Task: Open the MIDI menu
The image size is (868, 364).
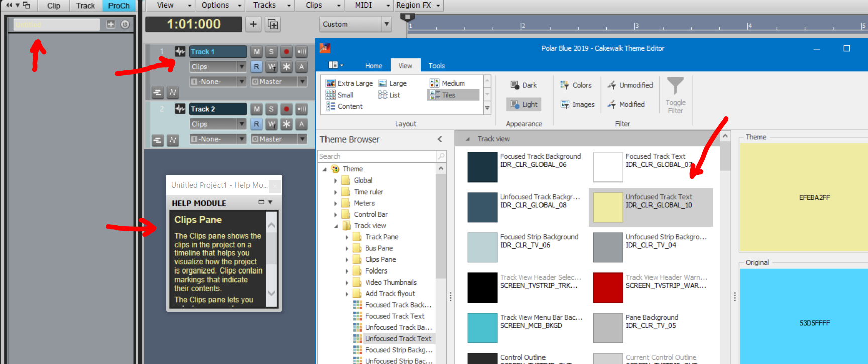Action: point(370,5)
